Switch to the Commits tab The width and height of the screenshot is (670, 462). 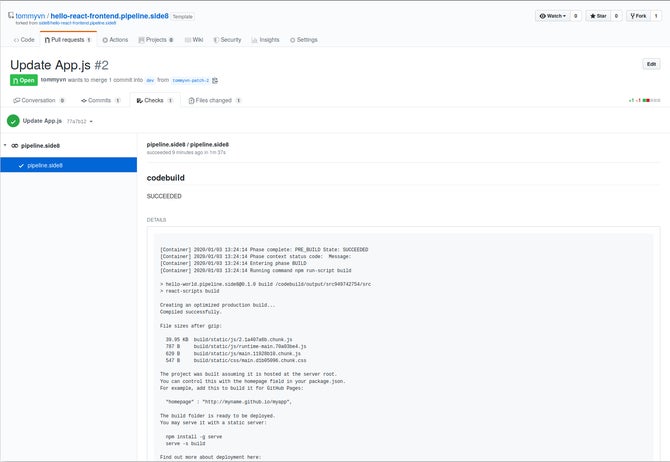(101, 100)
